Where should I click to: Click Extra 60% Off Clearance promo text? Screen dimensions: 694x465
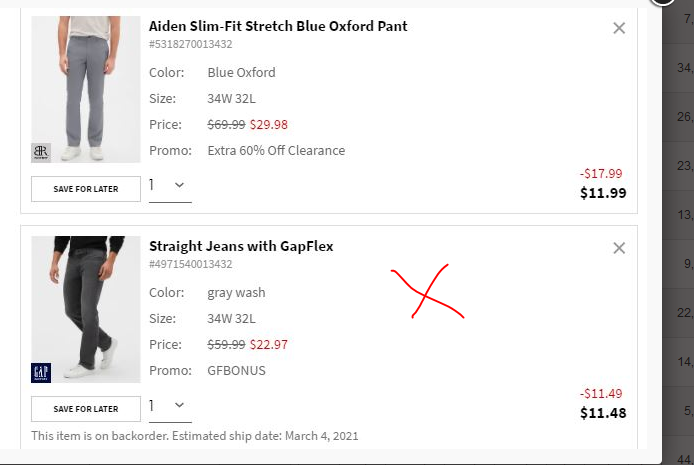(276, 151)
